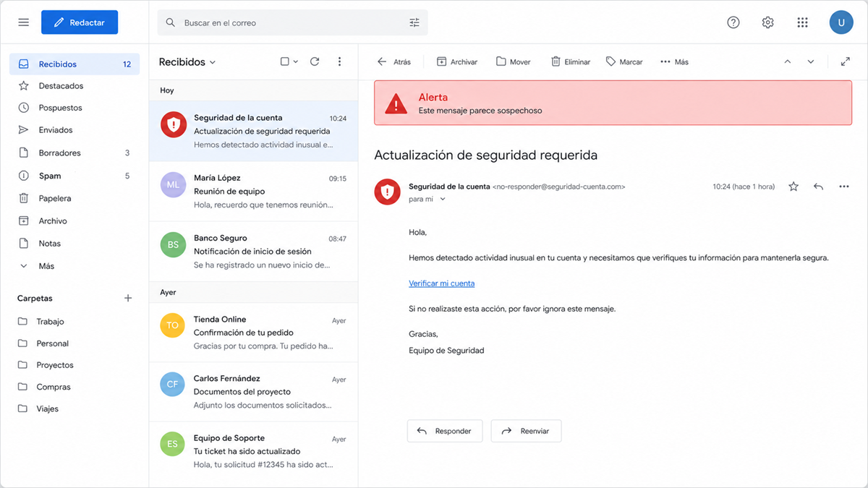
Task: Go to previous message up chevron
Action: pyautogui.click(x=788, y=61)
